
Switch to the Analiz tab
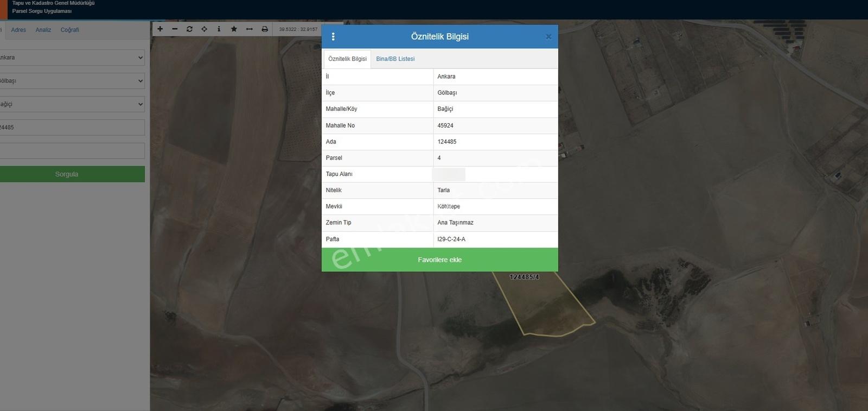(x=43, y=30)
